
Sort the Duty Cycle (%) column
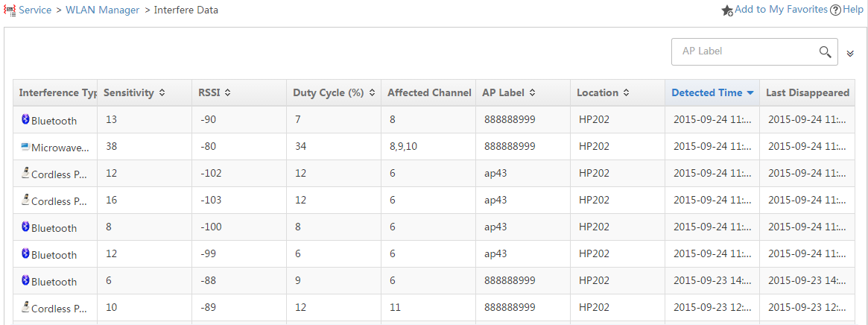[x=372, y=93]
